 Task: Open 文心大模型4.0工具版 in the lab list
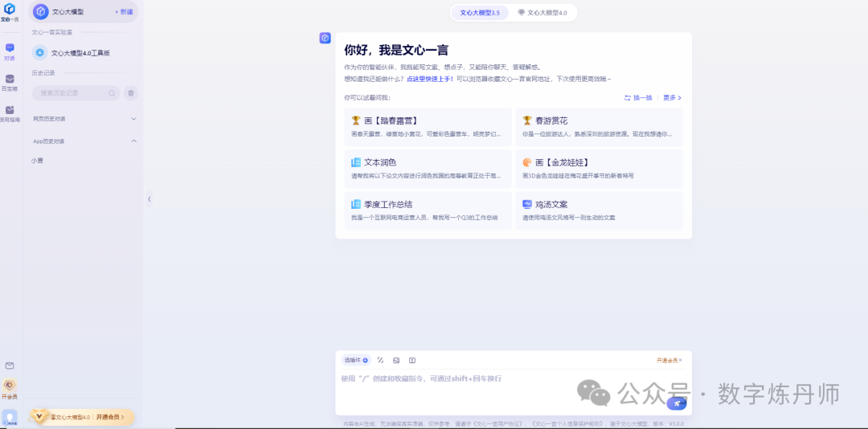(x=83, y=53)
